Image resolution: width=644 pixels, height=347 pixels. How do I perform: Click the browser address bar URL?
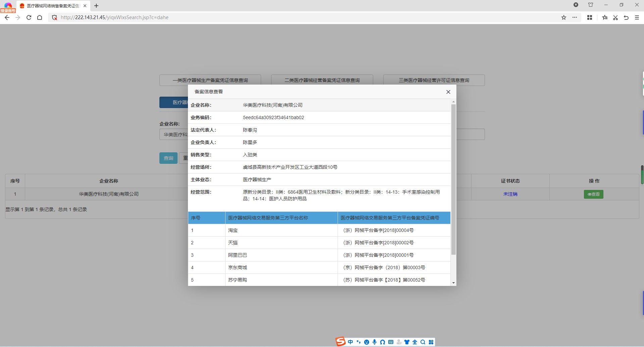114,17
